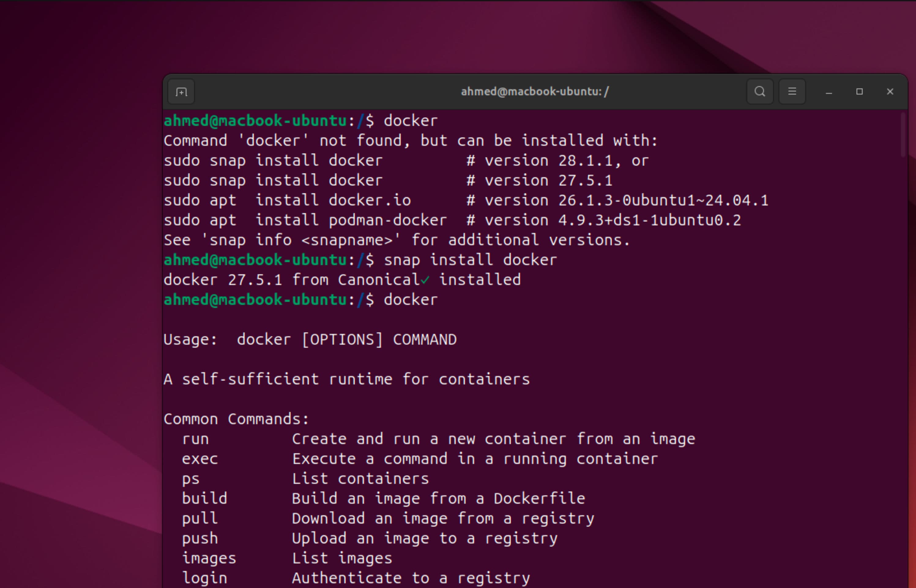
Task: Open the terminal hamburger menu
Action: [792, 92]
